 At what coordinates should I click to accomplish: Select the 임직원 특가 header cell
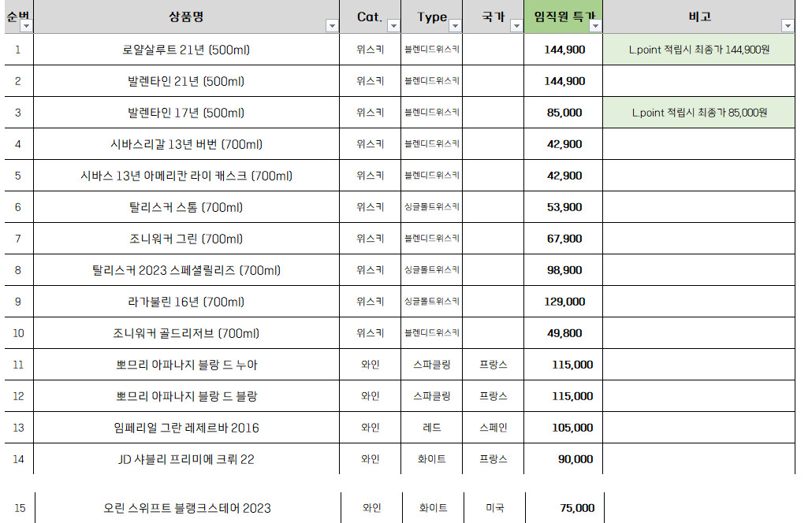564,17
